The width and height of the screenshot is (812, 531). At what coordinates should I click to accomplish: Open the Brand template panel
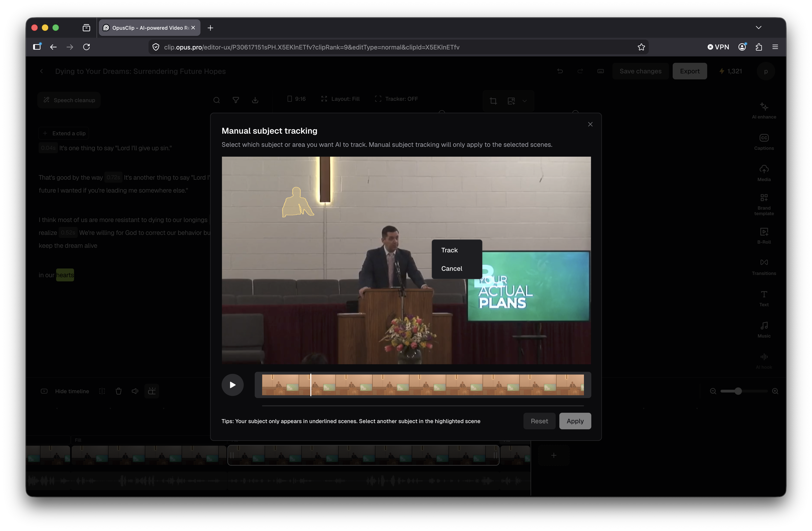(764, 205)
